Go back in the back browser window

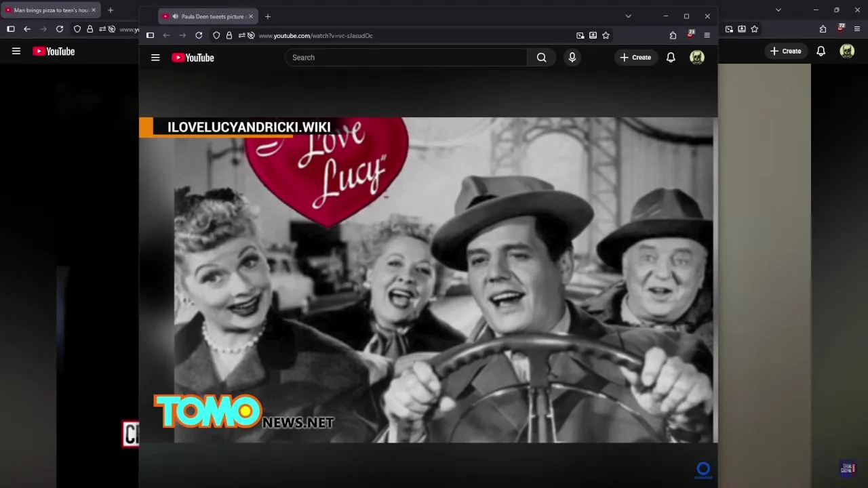point(27,29)
